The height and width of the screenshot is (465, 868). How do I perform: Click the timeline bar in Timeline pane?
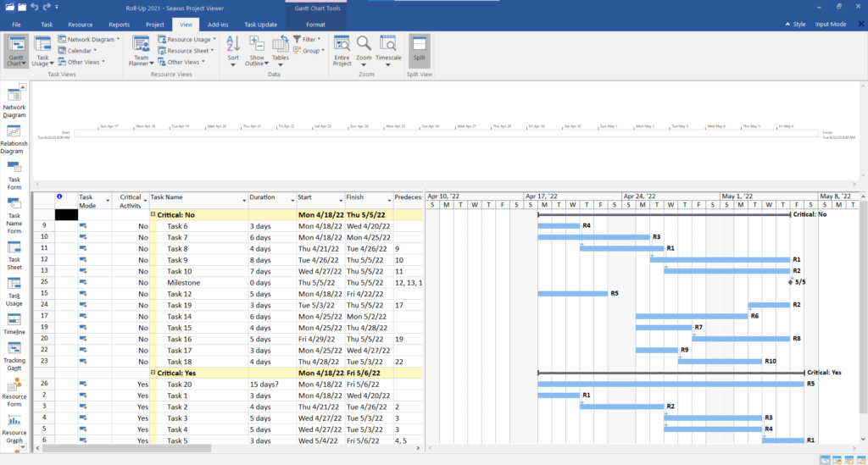coord(446,133)
